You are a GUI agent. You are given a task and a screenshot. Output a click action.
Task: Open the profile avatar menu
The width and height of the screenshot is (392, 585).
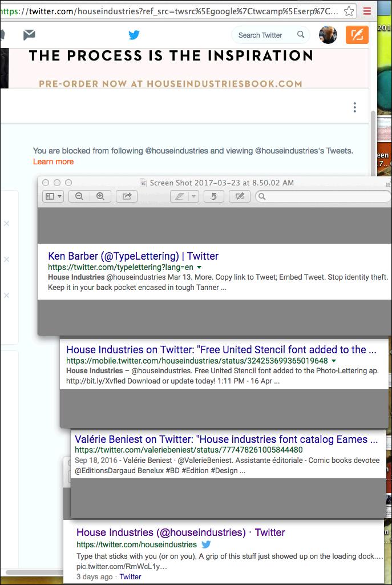point(328,35)
